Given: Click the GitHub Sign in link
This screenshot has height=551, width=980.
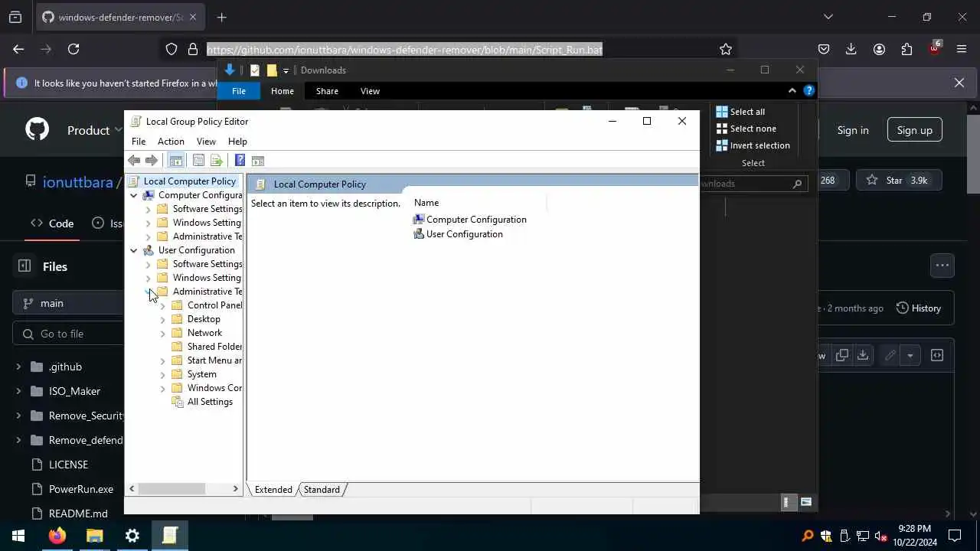Looking at the screenshot, I should click(x=853, y=130).
